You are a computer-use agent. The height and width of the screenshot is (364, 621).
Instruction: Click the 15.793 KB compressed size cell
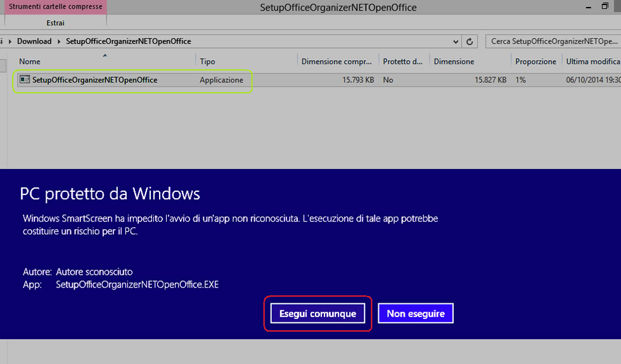358,80
